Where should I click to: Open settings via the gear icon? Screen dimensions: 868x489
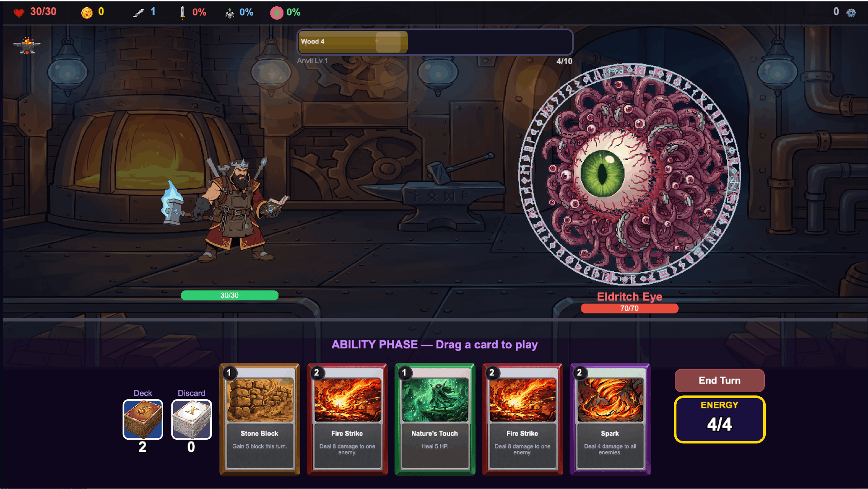pos(851,13)
